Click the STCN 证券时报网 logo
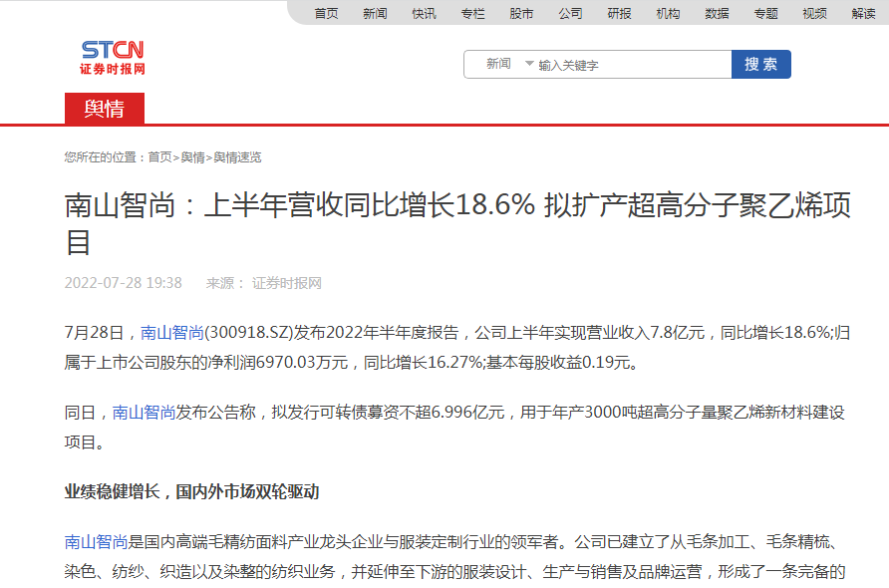The width and height of the screenshot is (889, 588). 113,58
